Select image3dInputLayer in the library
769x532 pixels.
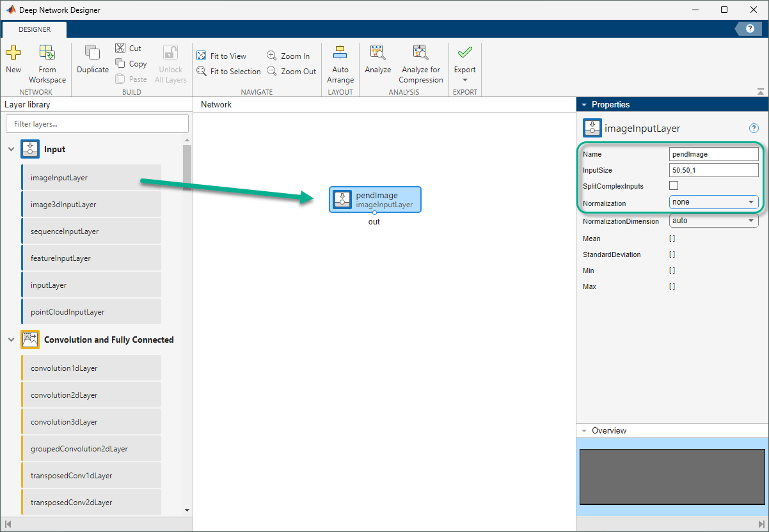(x=91, y=205)
